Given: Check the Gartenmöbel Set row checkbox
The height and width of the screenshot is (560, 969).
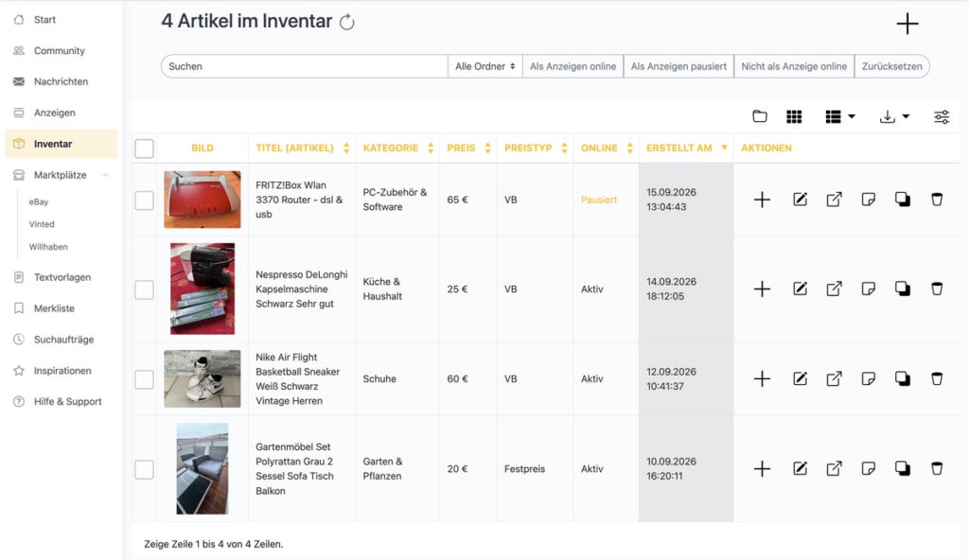Looking at the screenshot, I should click(144, 469).
